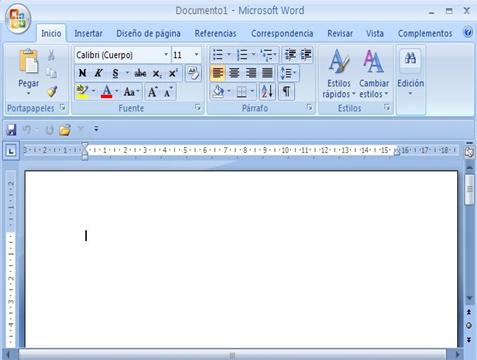Click the Format Painter brush icon

coord(52,91)
